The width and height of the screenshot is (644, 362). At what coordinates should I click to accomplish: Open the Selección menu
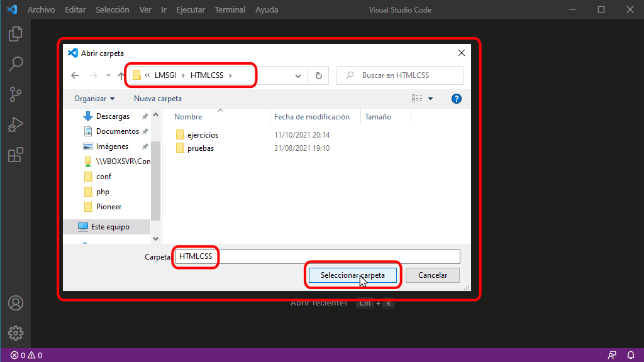click(x=113, y=9)
